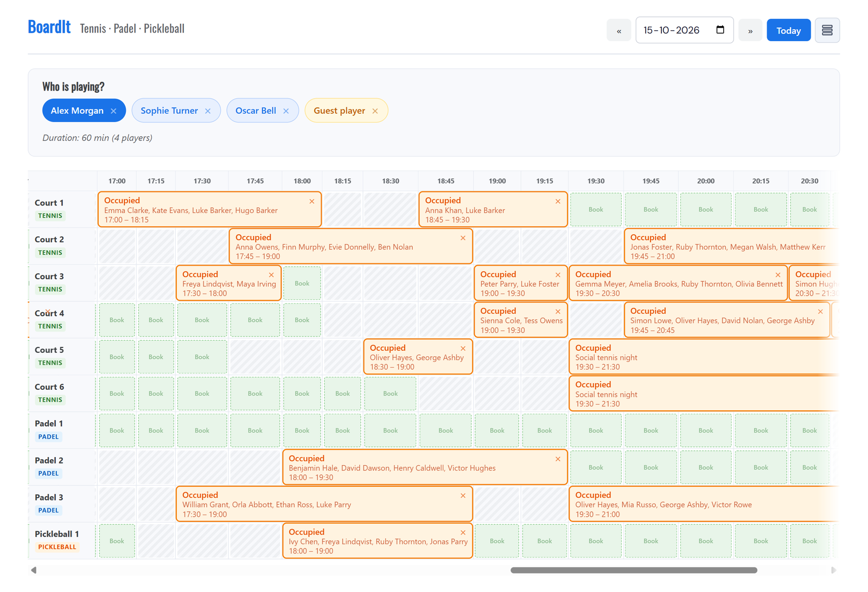Screen dimensions: 868x592
Task: Book Court 5 at 17:30
Action: coord(202,357)
